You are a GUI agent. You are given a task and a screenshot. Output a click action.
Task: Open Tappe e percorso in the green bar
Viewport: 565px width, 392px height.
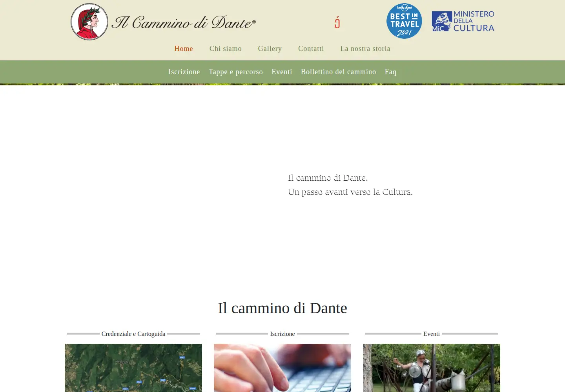coord(236,72)
